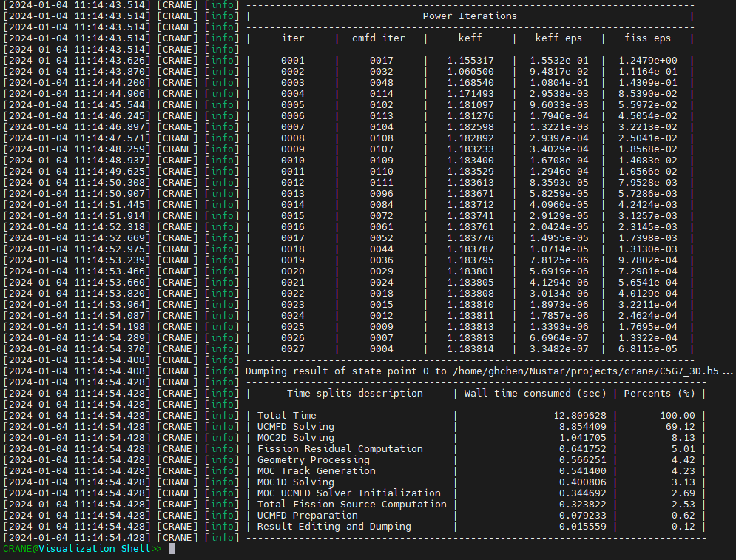Click keff value 1.060500
This screenshot has width=736, height=560.
point(470,72)
